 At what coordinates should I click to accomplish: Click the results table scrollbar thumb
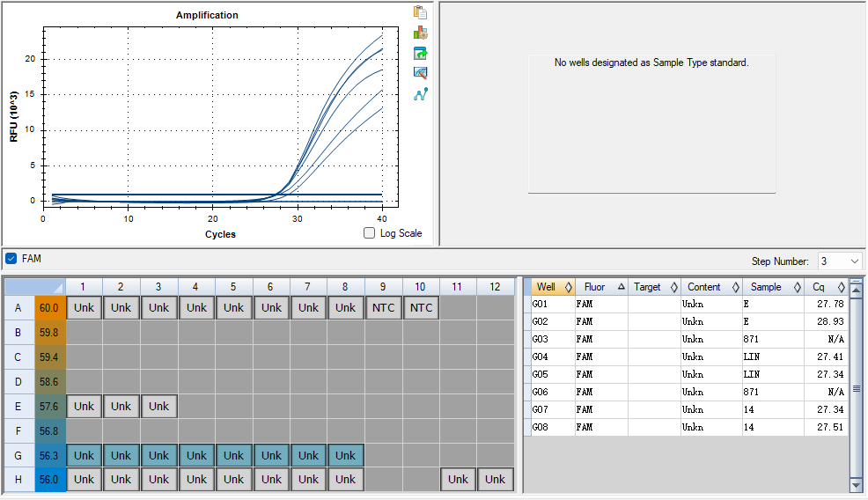856,389
